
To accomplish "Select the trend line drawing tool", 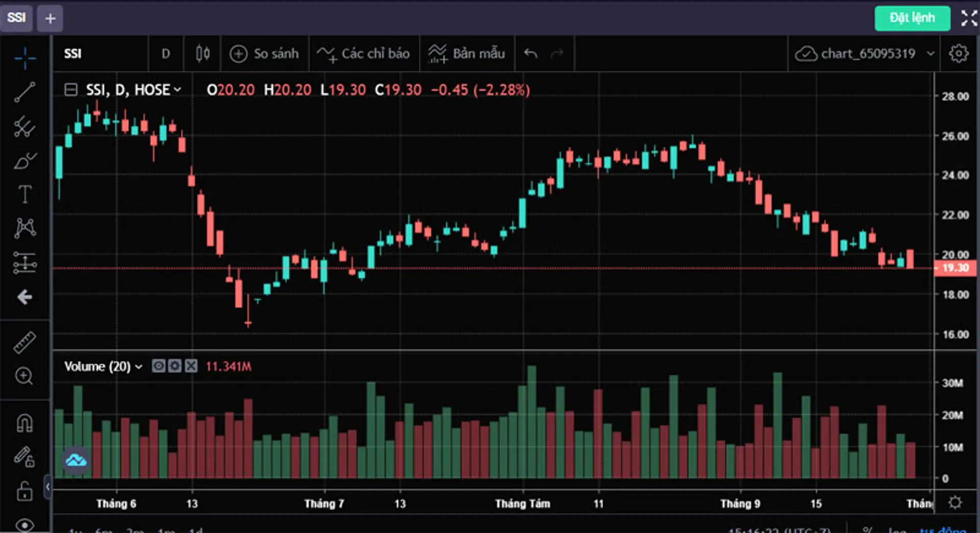I will coord(24,92).
